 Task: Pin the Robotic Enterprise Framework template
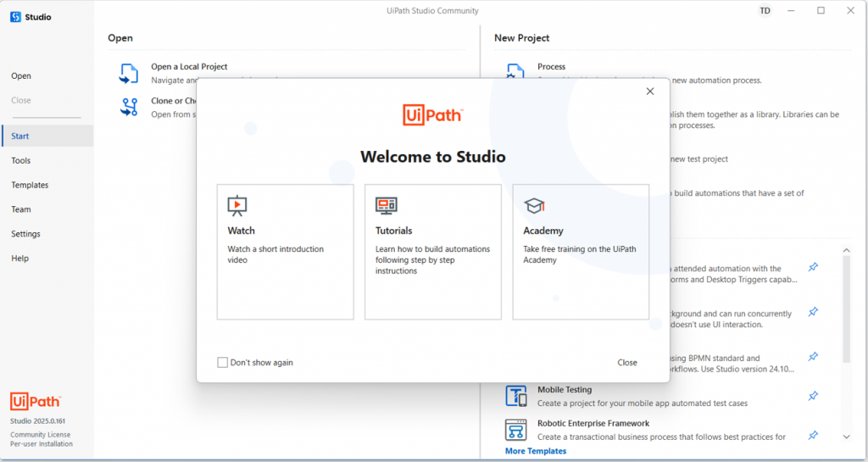(x=813, y=436)
